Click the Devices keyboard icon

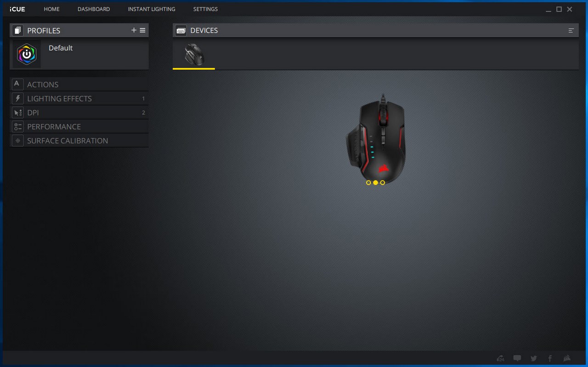(x=181, y=30)
